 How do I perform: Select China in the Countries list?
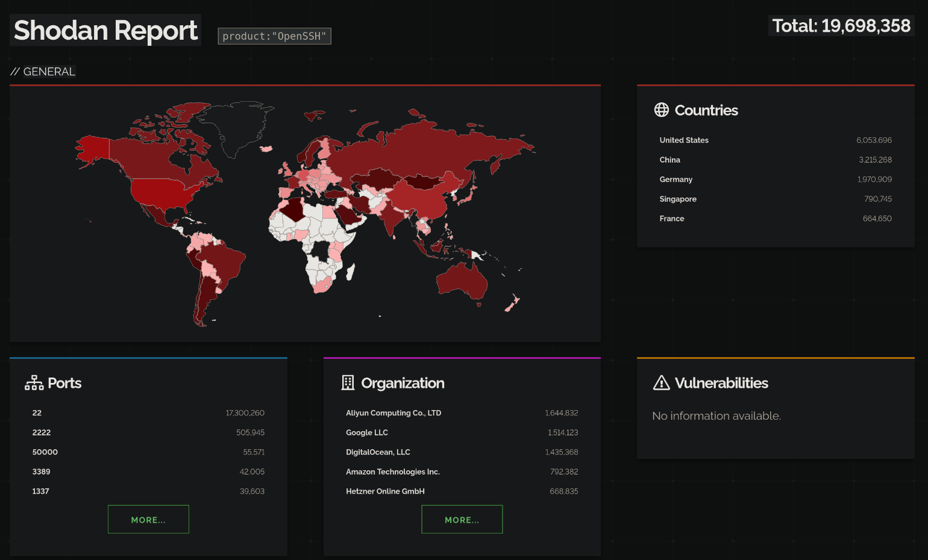(669, 160)
